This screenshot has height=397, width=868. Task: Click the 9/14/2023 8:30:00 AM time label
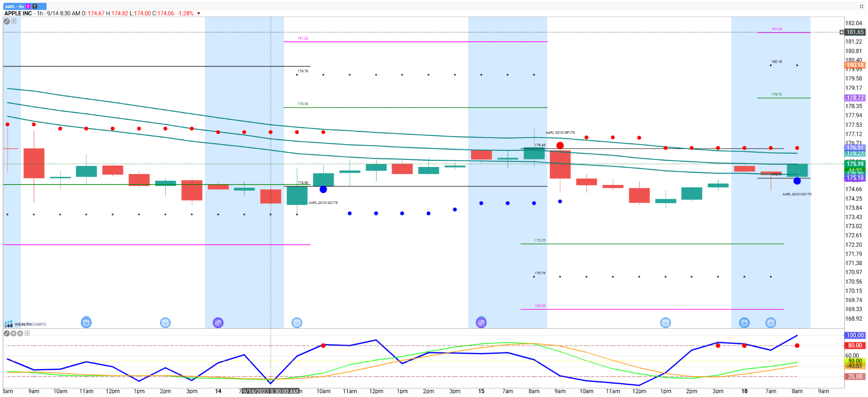pyautogui.click(x=270, y=391)
